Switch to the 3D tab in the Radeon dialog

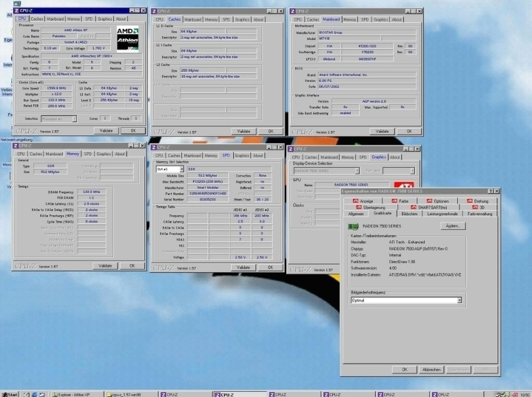pos(478,207)
